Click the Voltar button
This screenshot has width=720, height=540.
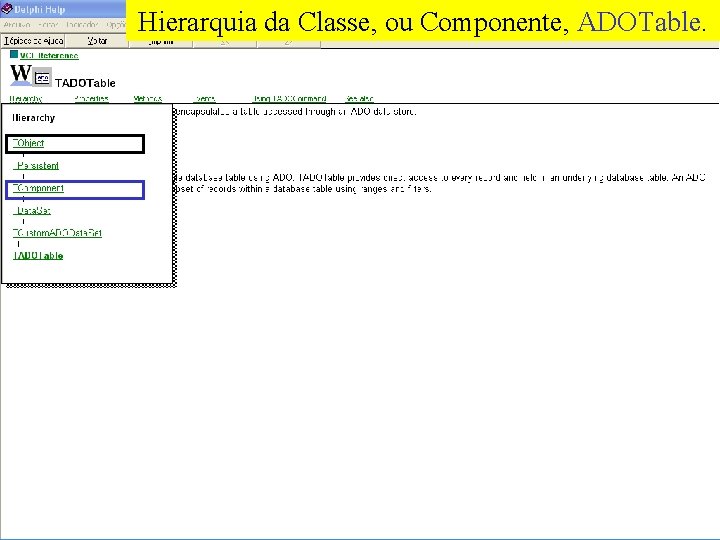(x=97, y=41)
